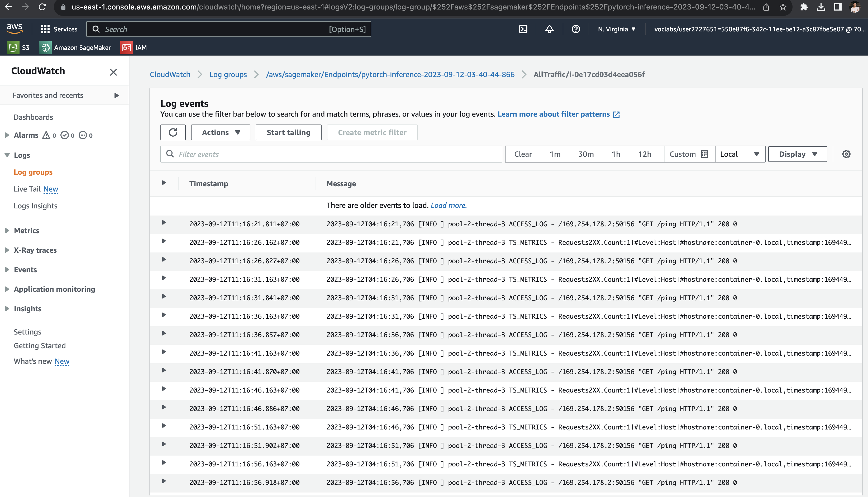
Task: Open Logs Insights in sidebar
Action: click(36, 206)
